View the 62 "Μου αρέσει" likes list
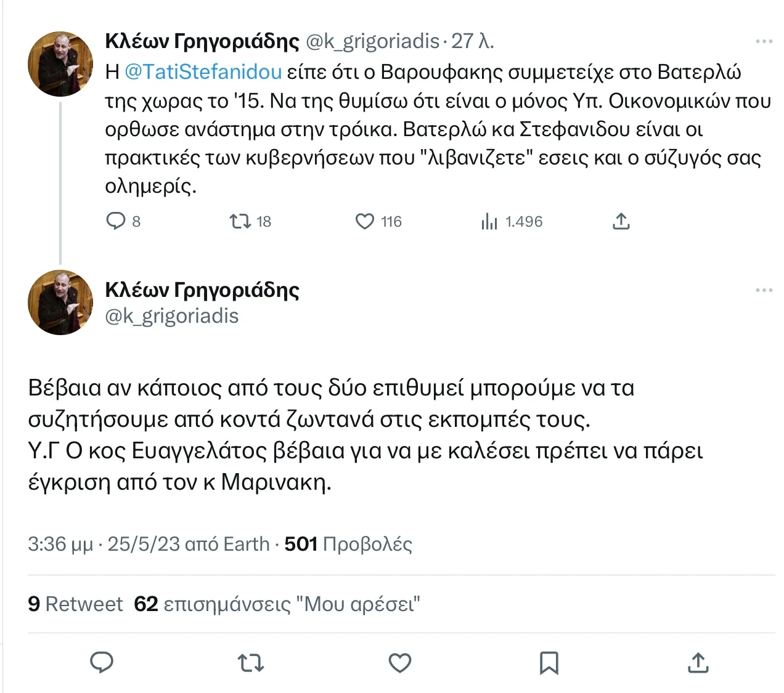784x693 pixels. [277, 604]
